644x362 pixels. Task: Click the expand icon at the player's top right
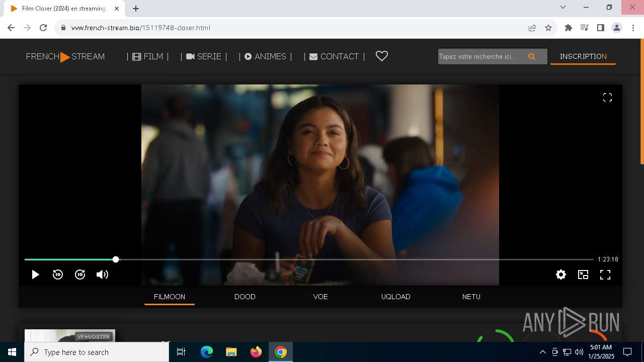[607, 98]
